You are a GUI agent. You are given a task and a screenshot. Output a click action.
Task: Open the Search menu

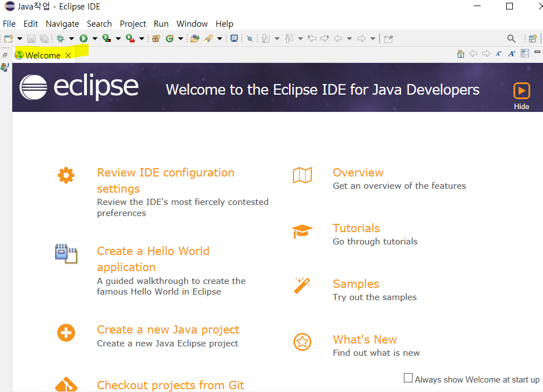point(99,23)
